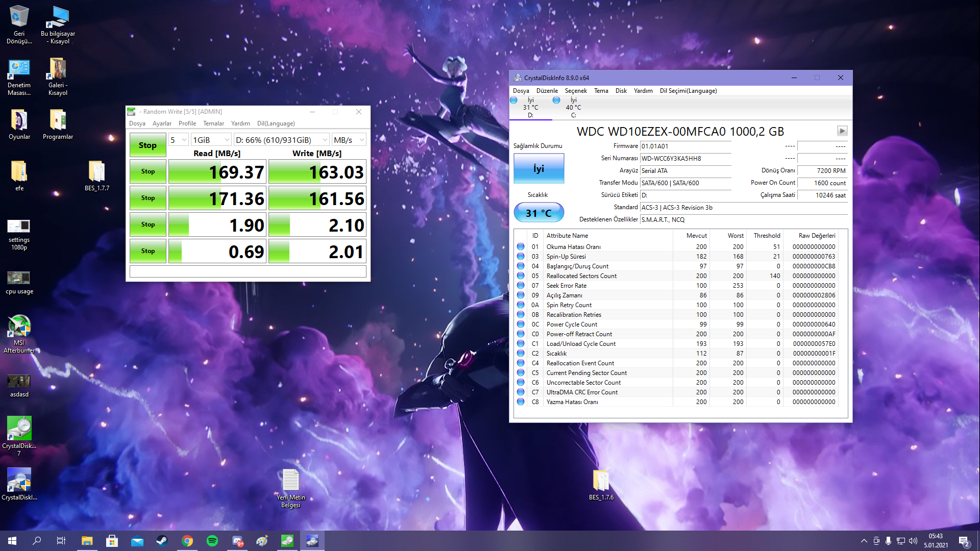Open test size dropdown showing 1GiB
980x551 pixels.
click(x=211, y=140)
